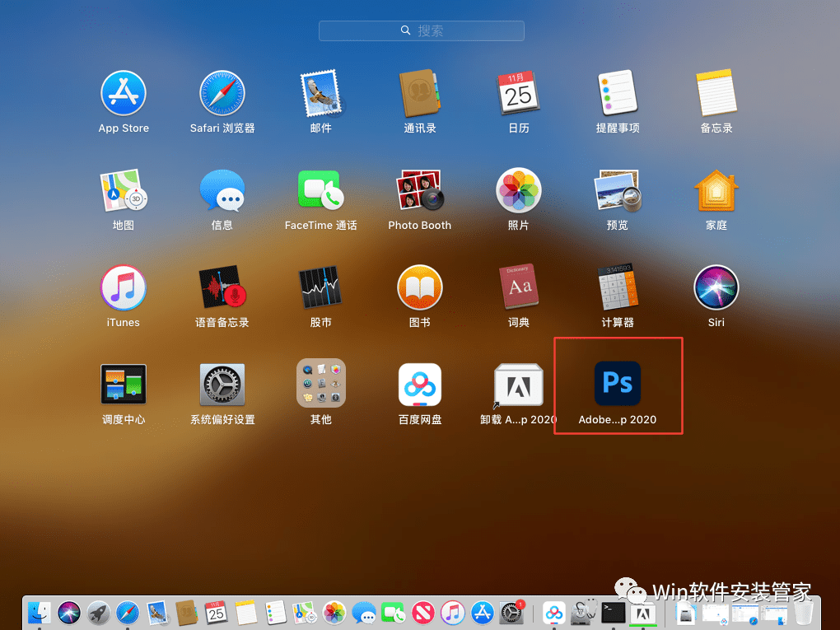Launch the 词典 dictionary app

(518, 287)
